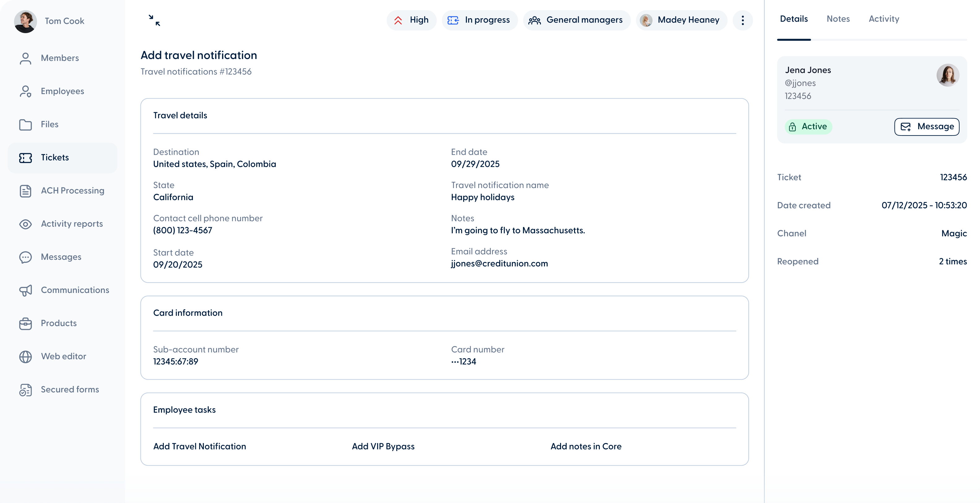Open Web editor using the globe icon
Viewport: 980px width, 503px height.
[25, 356]
